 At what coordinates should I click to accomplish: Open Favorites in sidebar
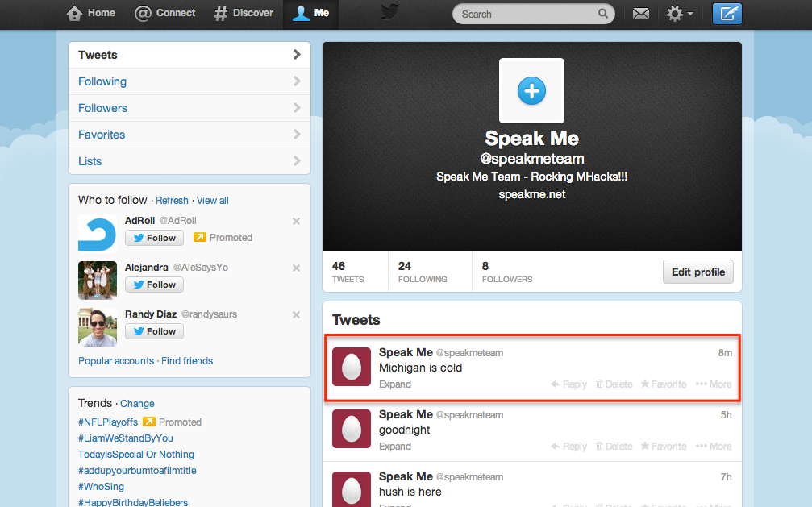pyautogui.click(x=189, y=135)
